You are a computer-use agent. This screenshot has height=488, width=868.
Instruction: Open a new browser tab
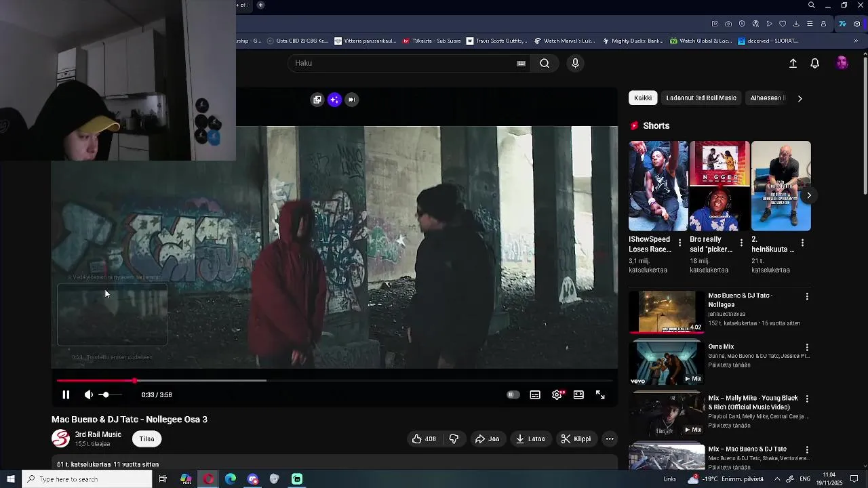coord(260,5)
